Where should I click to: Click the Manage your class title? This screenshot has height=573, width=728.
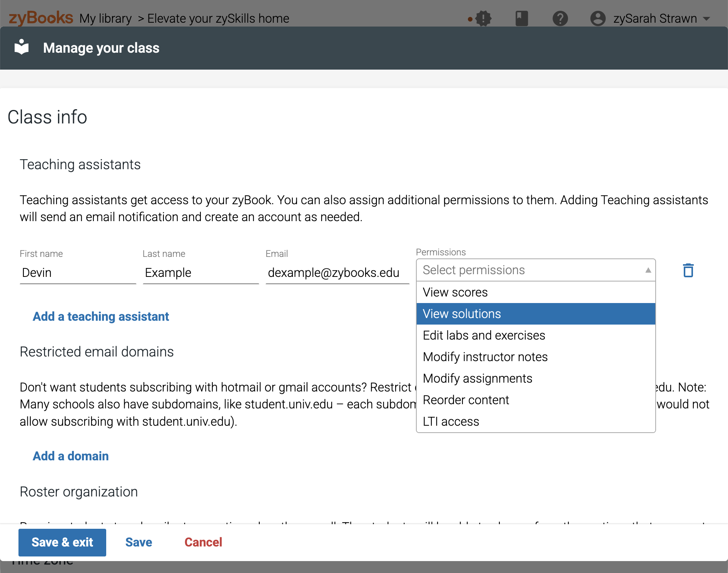tap(101, 48)
